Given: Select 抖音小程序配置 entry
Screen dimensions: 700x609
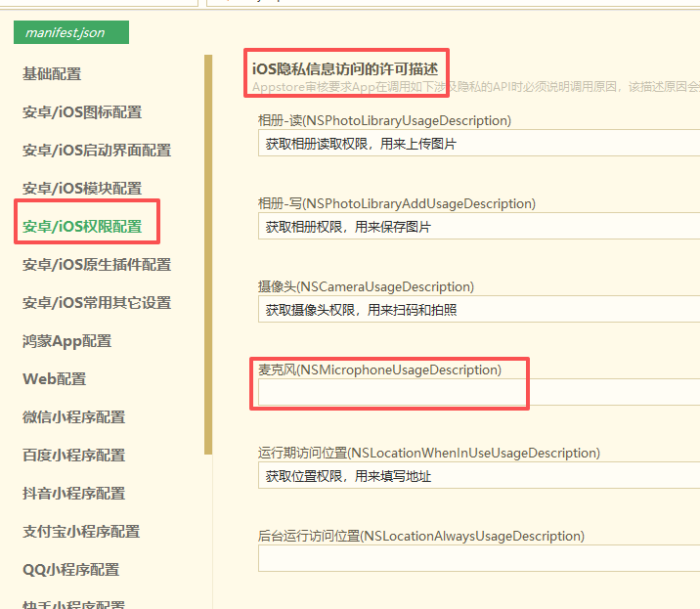Looking at the screenshot, I should click(x=74, y=493).
